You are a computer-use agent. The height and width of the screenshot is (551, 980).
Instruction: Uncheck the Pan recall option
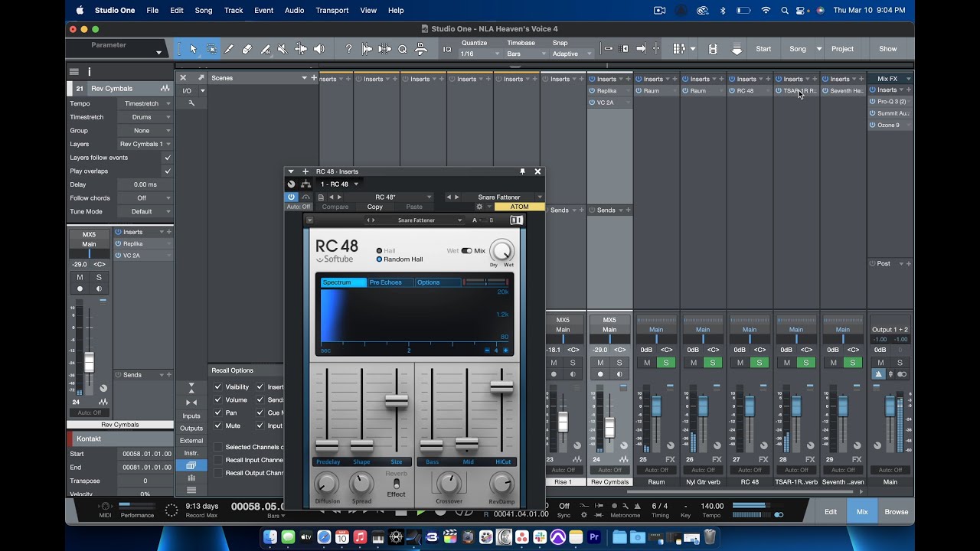218,413
